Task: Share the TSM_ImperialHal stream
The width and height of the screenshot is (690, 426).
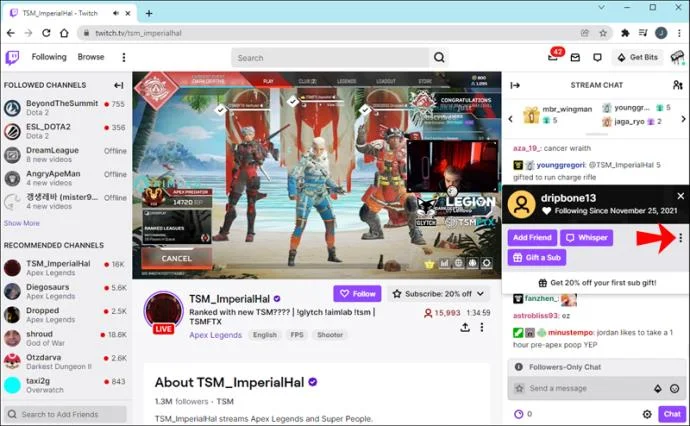Action: [x=465, y=327]
